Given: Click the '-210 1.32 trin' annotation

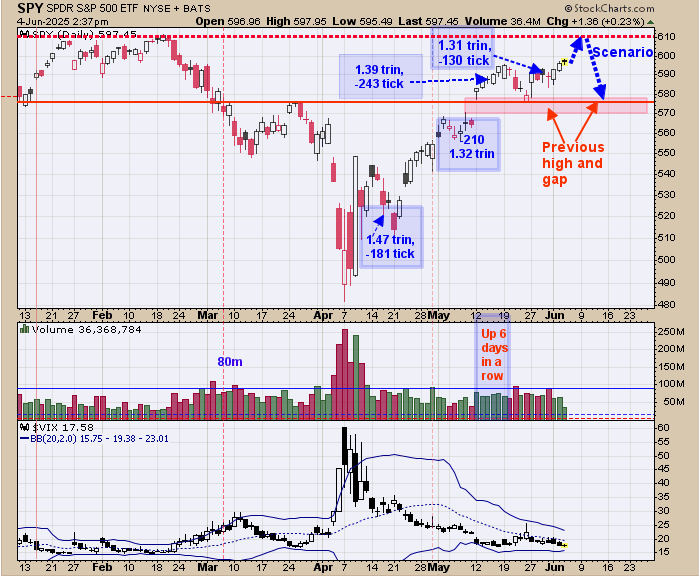Looking at the screenshot, I should coord(472,146).
